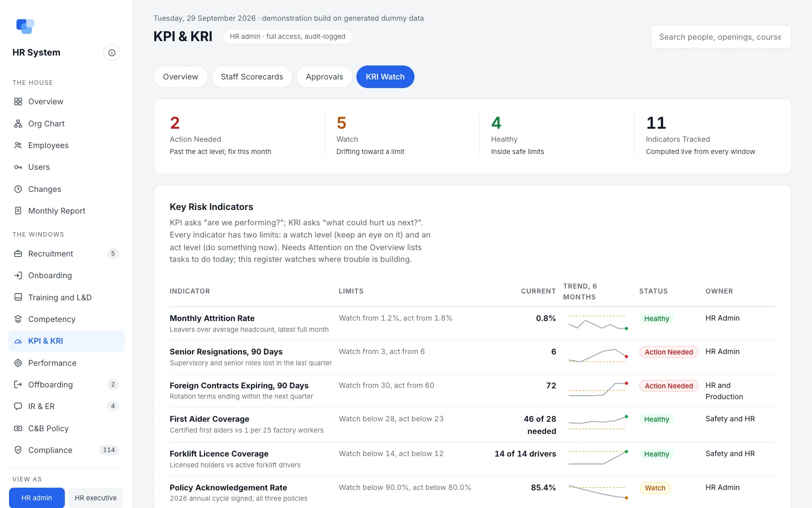812x508 pixels.
Task: Open Monthly Report in the sidebar
Action: 66,211
